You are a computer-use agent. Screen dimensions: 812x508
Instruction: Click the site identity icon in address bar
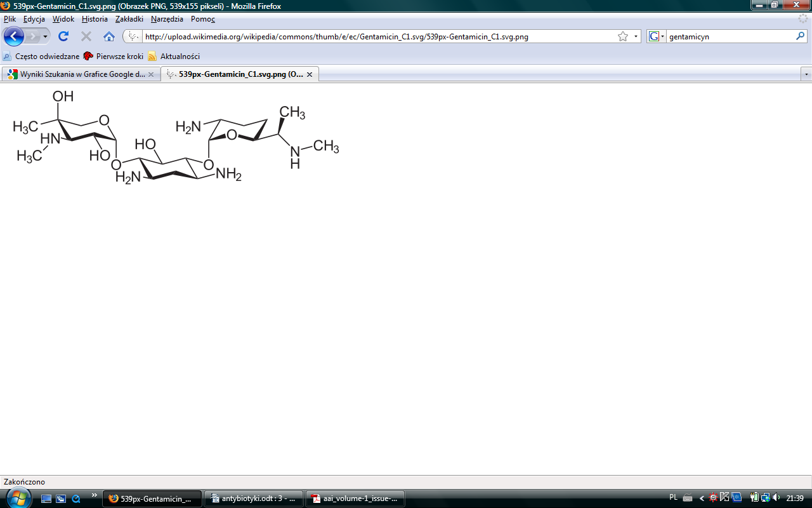coord(133,36)
